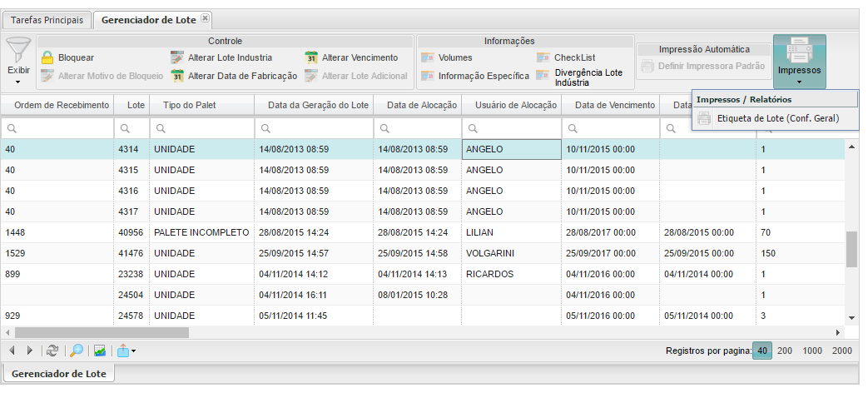
Task: Switch to the Tarefas Principais tab
Action: [x=47, y=20]
